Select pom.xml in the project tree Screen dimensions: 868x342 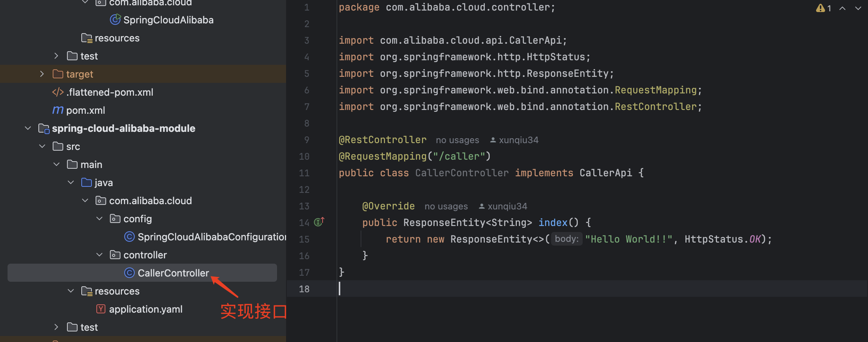(x=85, y=110)
